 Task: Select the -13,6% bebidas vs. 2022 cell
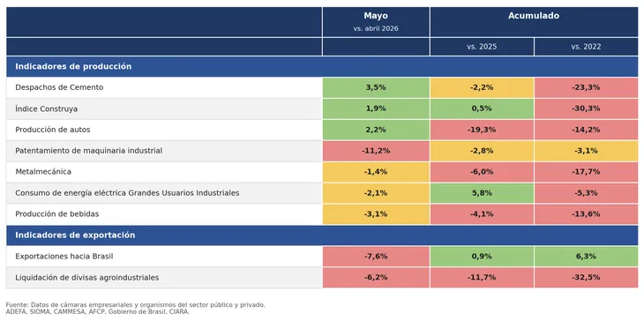point(586,214)
